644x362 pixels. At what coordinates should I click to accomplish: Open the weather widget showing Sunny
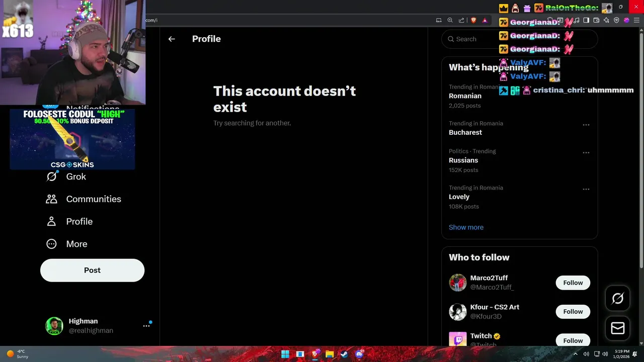pyautogui.click(x=17, y=354)
